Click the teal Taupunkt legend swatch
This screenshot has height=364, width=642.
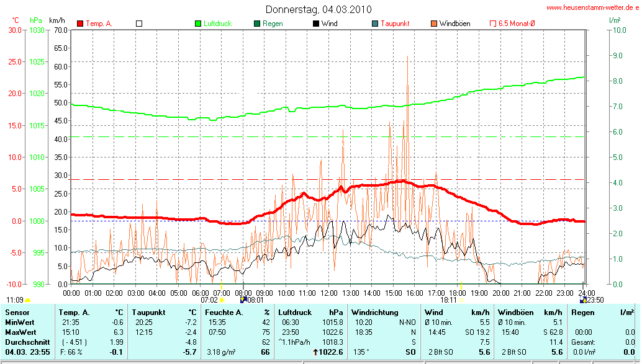coord(375,24)
